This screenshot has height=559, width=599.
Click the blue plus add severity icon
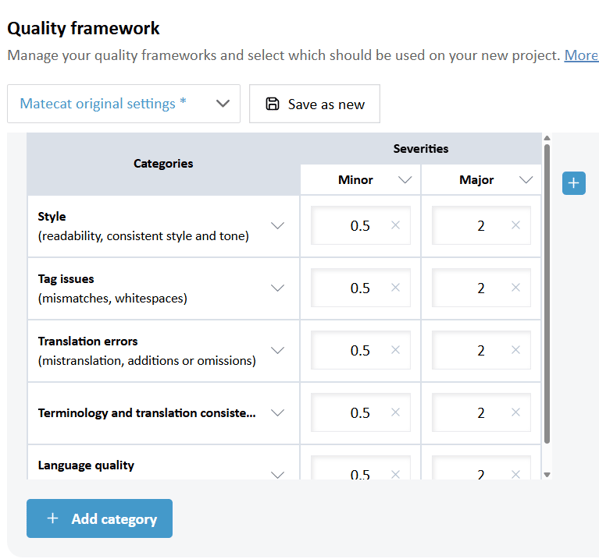click(573, 183)
